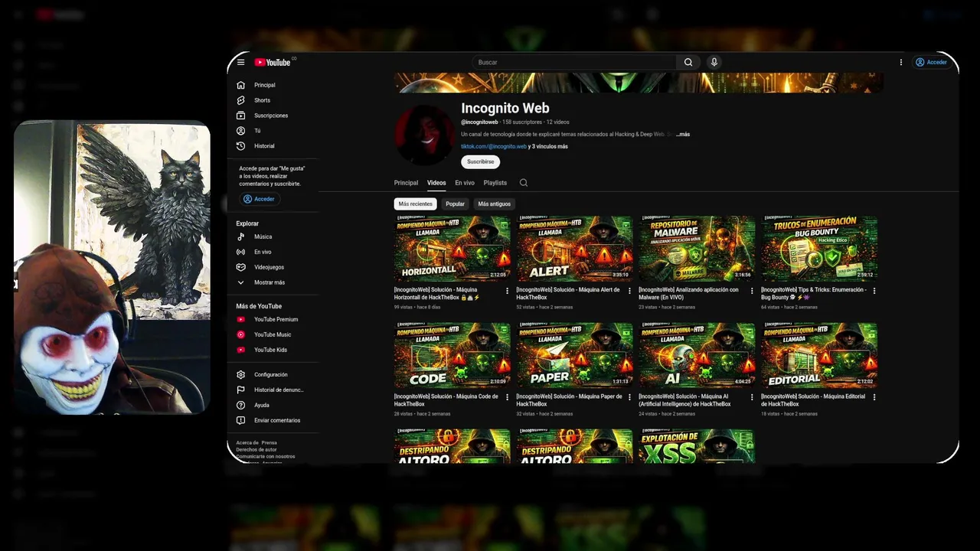Open options menu for Máquina Paper video
The height and width of the screenshot is (551, 980).
tap(629, 397)
